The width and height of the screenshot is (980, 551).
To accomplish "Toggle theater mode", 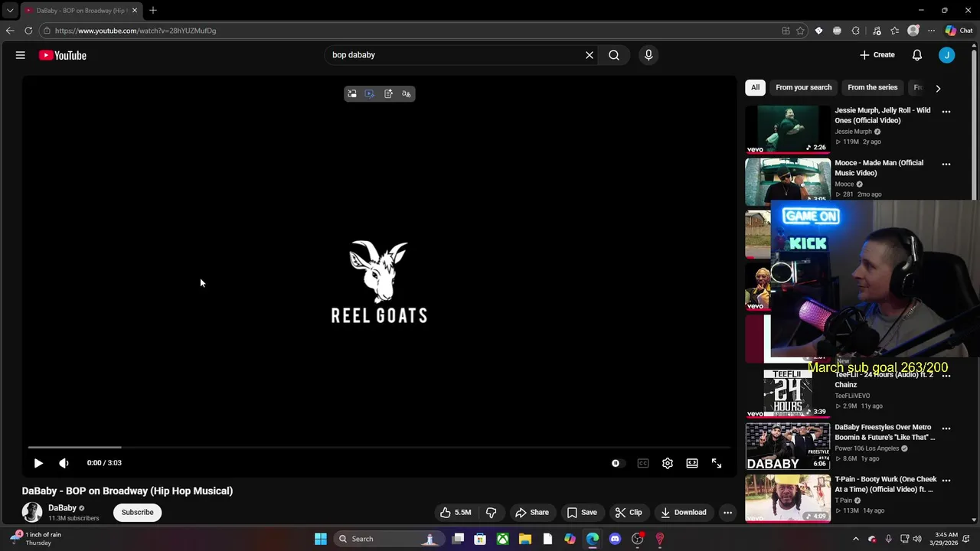I will click(x=692, y=463).
